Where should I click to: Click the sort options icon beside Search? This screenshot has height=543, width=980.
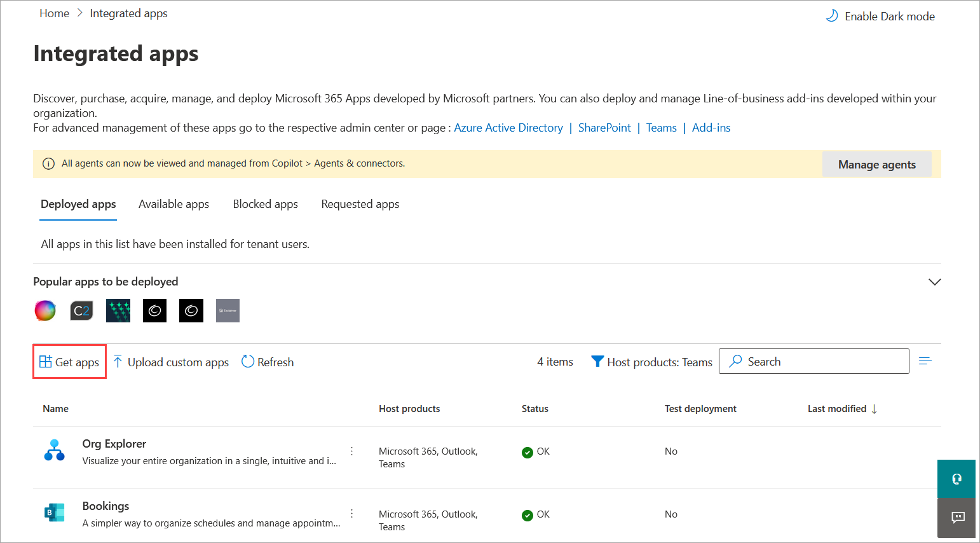[925, 361]
